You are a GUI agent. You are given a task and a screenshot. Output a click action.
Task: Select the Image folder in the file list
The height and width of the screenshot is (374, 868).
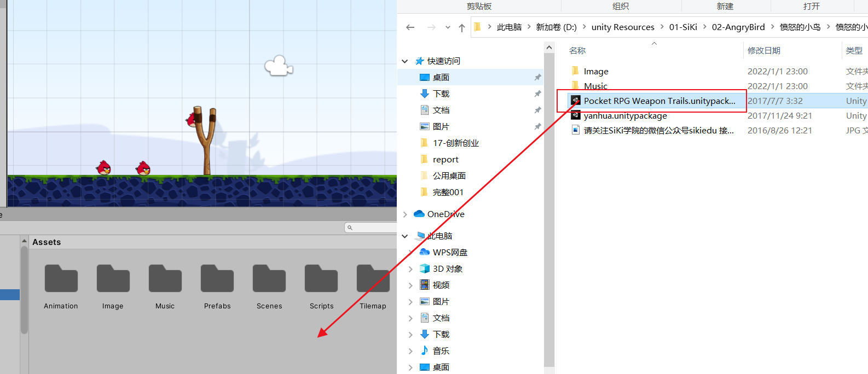tap(596, 72)
